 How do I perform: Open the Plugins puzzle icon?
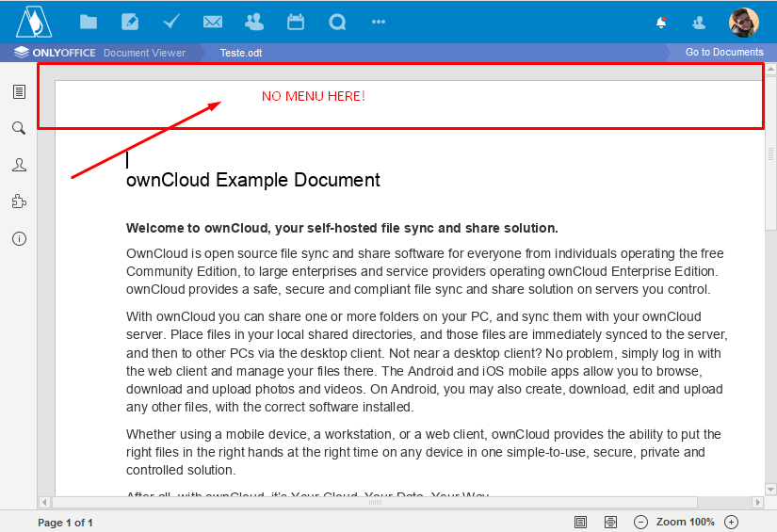pyautogui.click(x=19, y=202)
